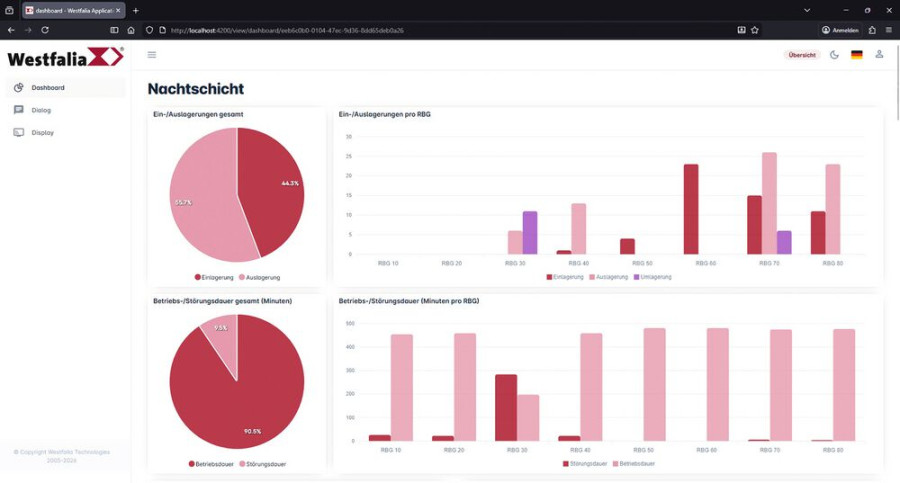This screenshot has height=483, width=900.
Task: Click the reader view icon in address bar
Action: coord(741,30)
